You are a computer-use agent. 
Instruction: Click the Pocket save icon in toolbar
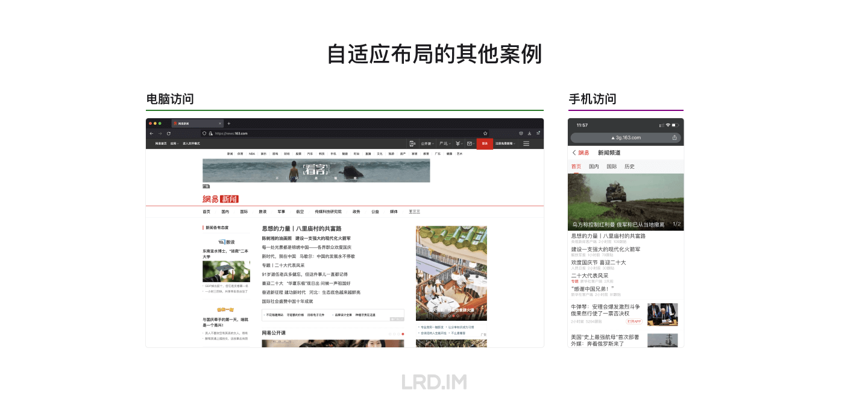tap(521, 133)
